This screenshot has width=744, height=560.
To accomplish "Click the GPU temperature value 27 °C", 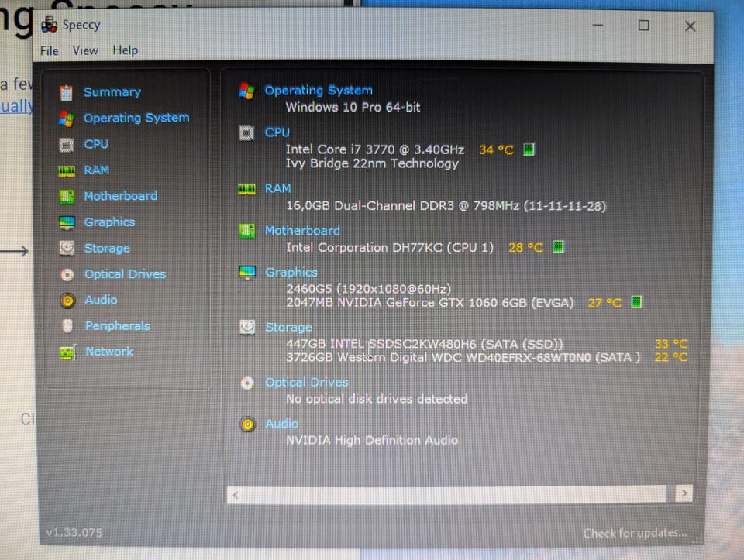I will (x=604, y=303).
